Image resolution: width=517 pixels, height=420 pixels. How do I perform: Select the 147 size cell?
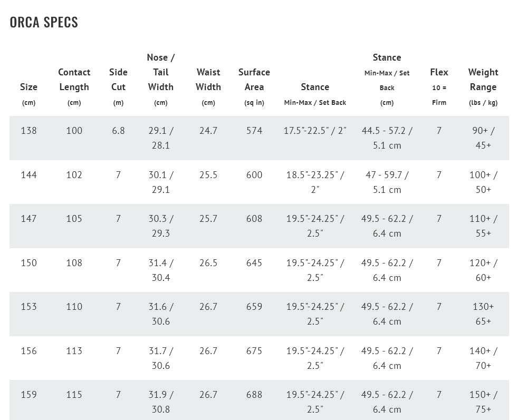28,218
